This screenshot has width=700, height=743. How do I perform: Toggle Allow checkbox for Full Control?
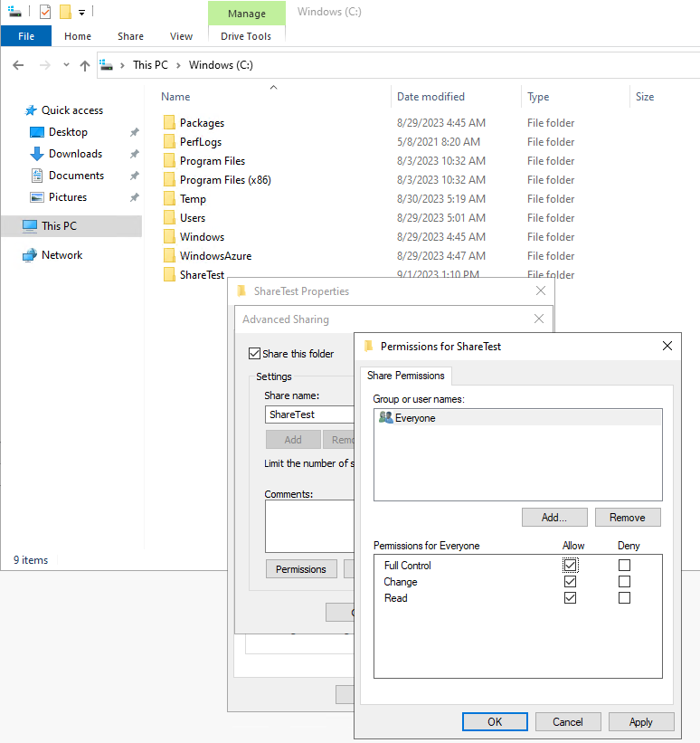coord(571,566)
